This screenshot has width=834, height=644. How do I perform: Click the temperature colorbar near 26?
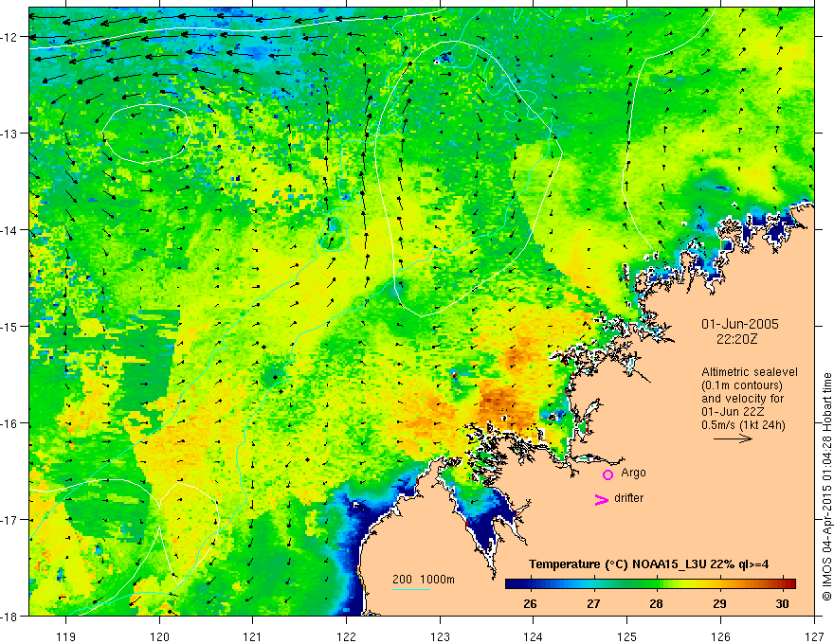coord(531,583)
